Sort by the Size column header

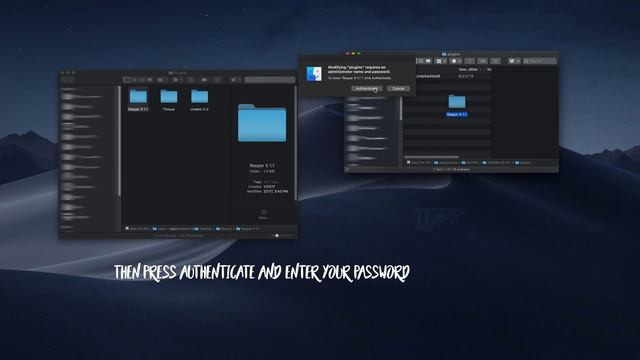(x=489, y=69)
